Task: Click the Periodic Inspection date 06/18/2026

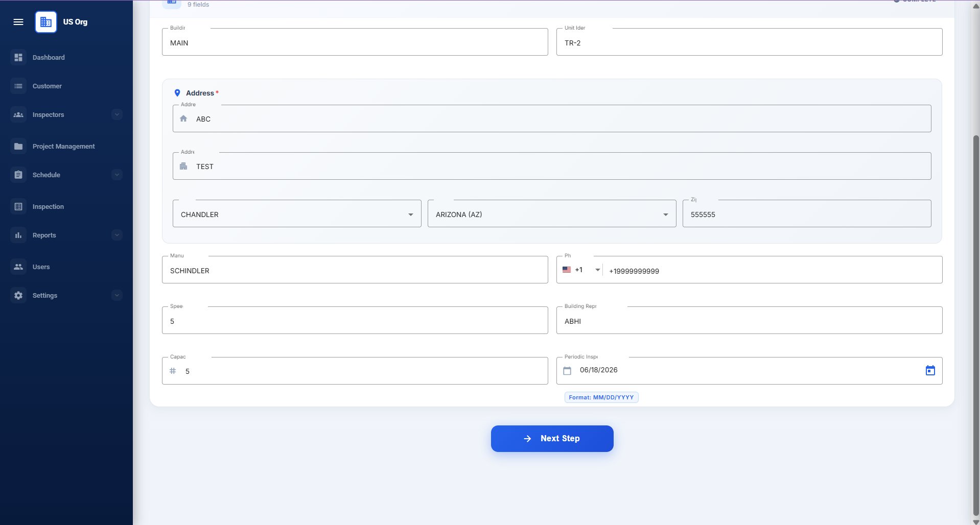Action: 749,371
